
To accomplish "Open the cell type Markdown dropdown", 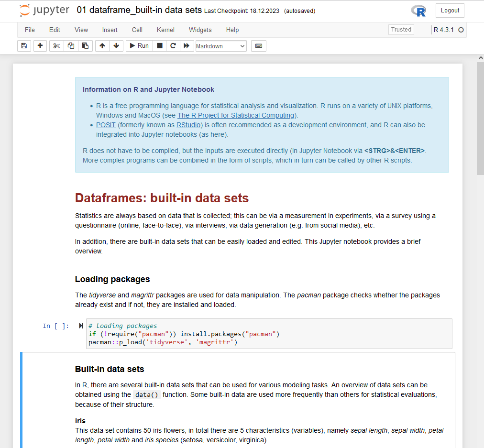I will (220, 46).
